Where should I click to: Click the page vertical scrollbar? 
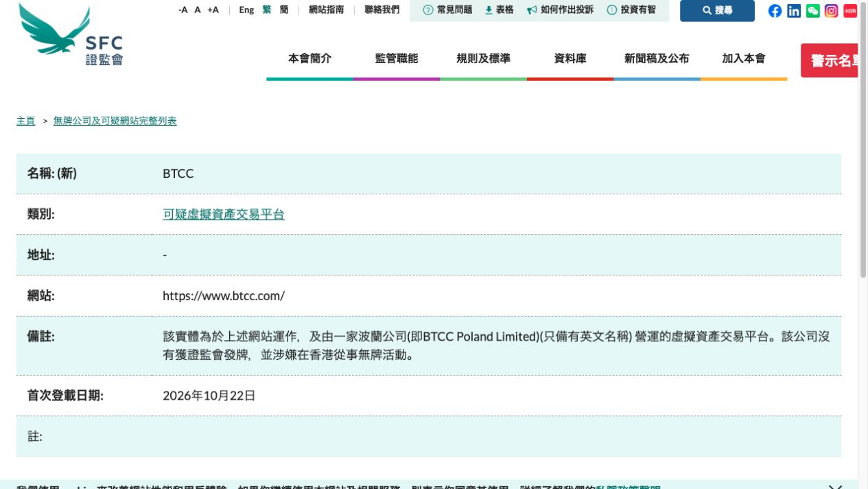click(x=863, y=140)
